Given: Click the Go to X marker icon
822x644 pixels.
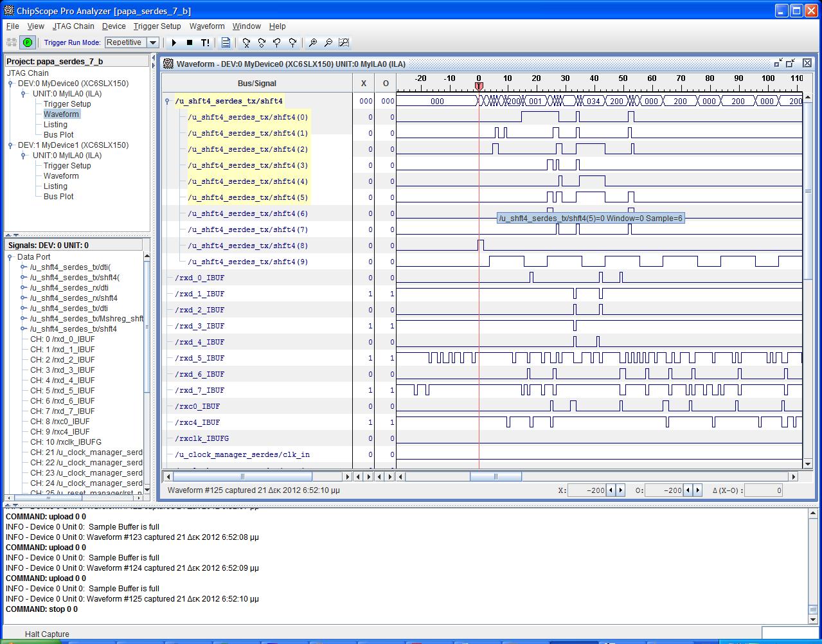Looking at the screenshot, I should tap(246, 42).
